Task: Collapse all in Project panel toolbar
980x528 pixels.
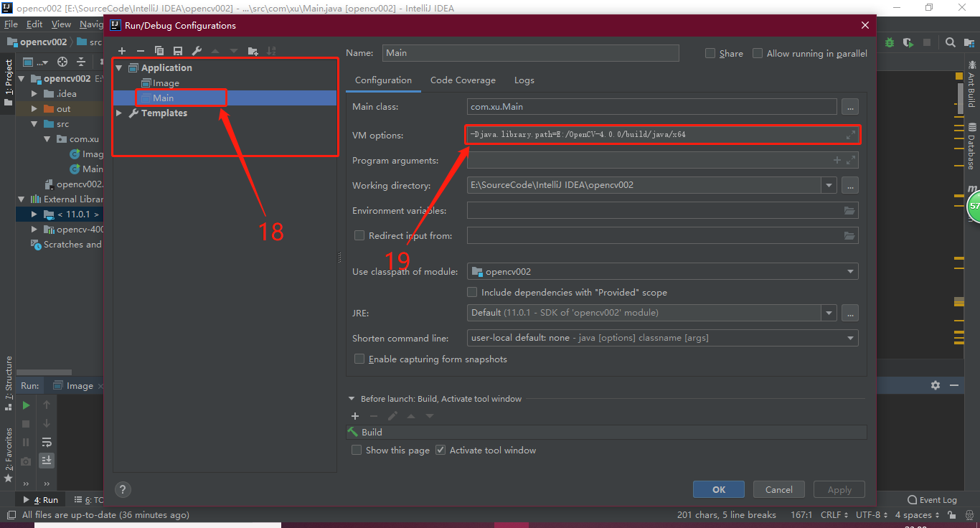Action: click(x=81, y=62)
